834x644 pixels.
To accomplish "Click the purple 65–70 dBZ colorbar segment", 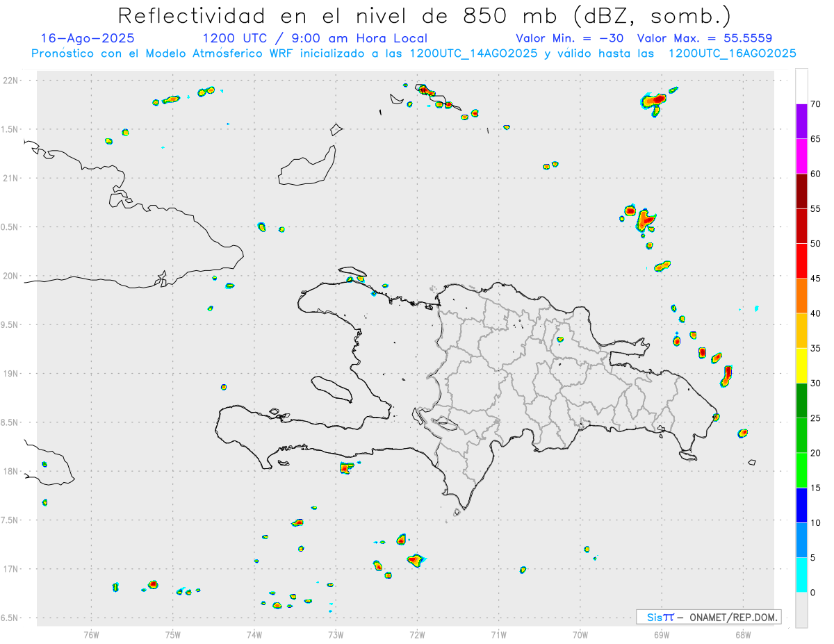I will tap(801, 122).
